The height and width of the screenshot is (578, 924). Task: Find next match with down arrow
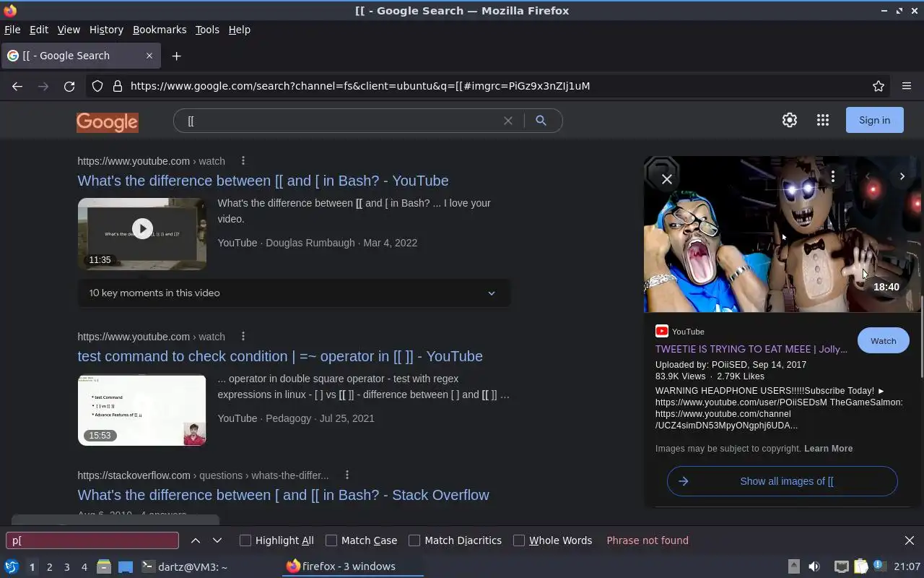click(x=217, y=540)
